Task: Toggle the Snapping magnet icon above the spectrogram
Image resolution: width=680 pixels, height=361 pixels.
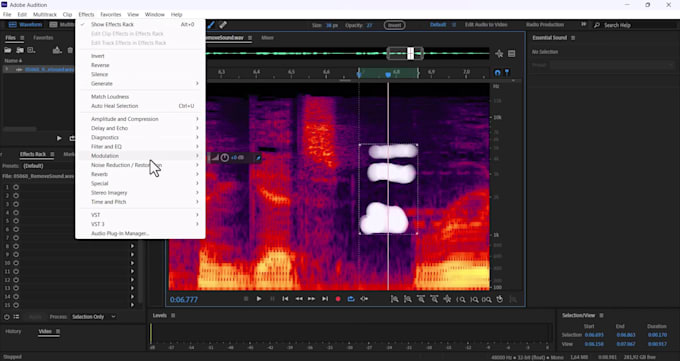Action: (x=497, y=72)
